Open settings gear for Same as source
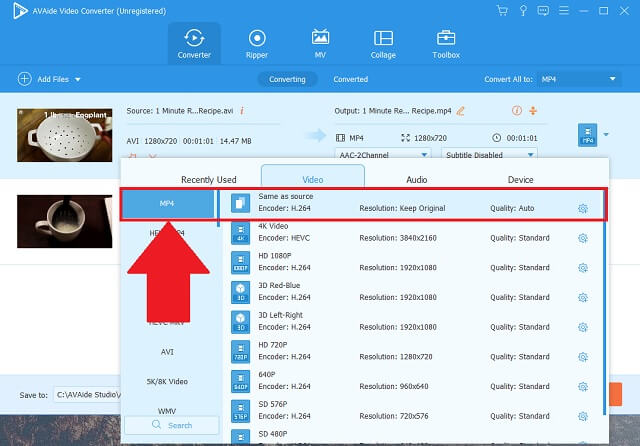Viewport: 640px width, 446px height. [x=583, y=209]
